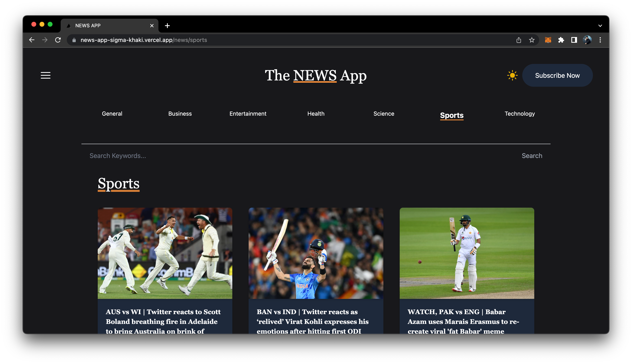Click the share page icon
Image resolution: width=632 pixels, height=364 pixels.
[x=519, y=40]
